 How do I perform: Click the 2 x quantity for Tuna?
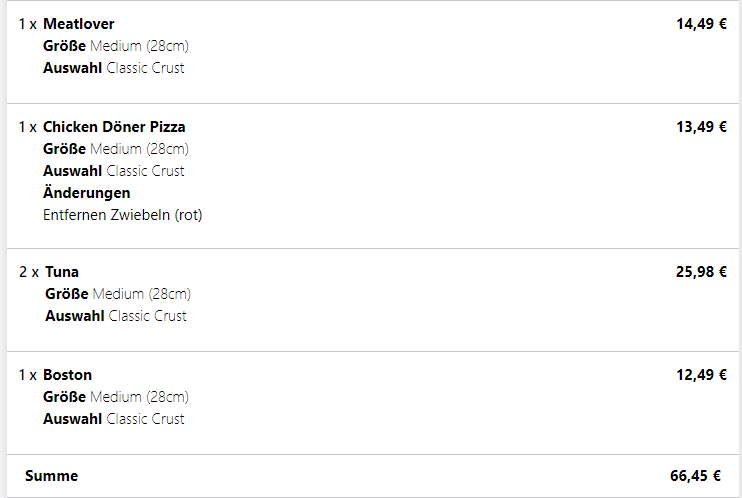coord(28,272)
